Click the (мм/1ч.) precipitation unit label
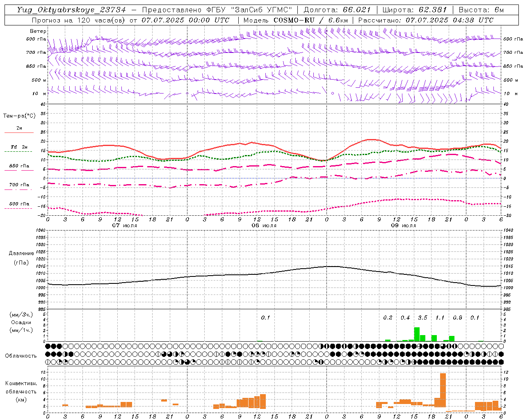The height and width of the screenshot is (420, 525). 21,330
